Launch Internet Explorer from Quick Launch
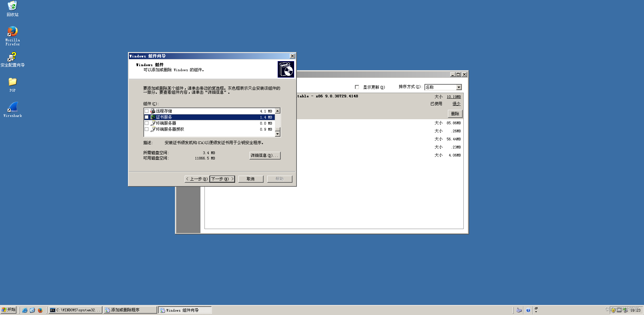Screen dimensions: 644x315 point(25,310)
